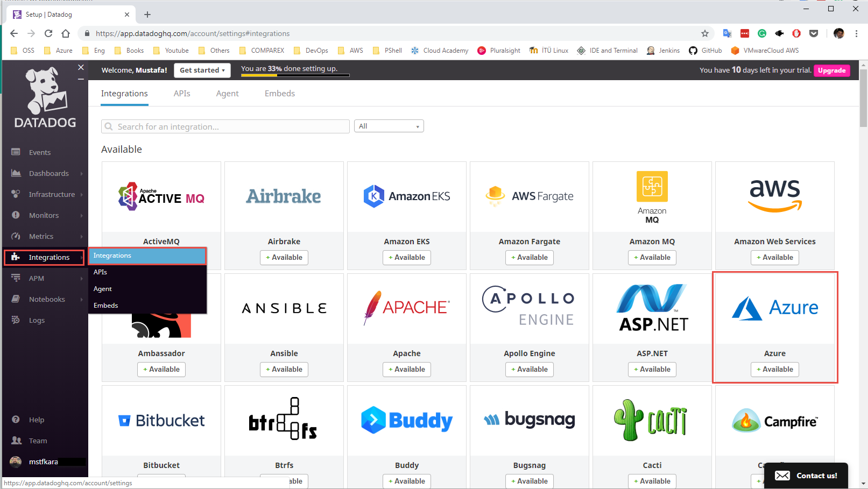Screen dimensions: 868x489
Task: Click the Apache feather logo tile
Action: tap(407, 308)
